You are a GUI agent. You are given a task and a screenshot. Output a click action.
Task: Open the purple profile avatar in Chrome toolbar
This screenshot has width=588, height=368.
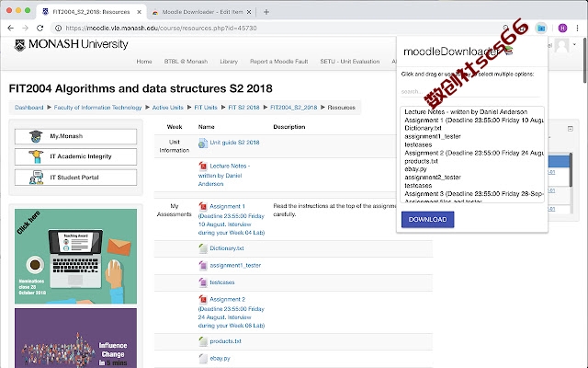pos(562,28)
